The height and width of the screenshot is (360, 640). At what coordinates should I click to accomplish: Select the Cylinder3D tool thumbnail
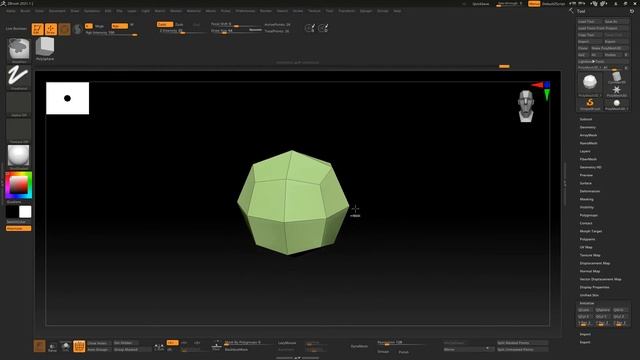click(x=616, y=78)
